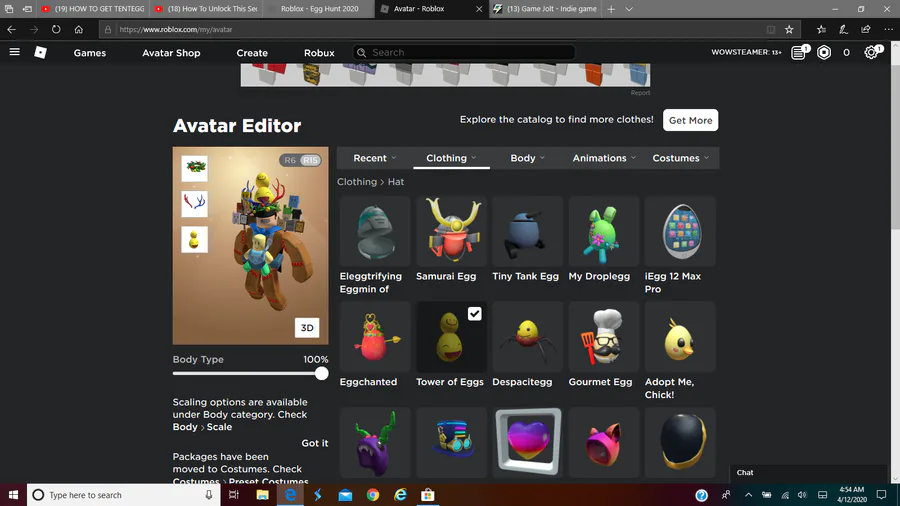
Task: Click the Clothing breadcrumb link
Action: tap(356, 182)
